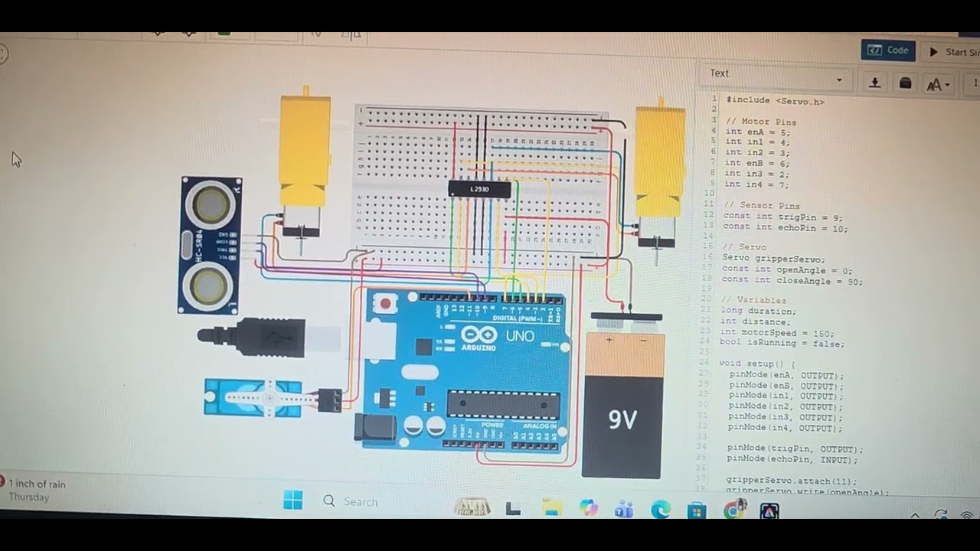Open the Copilot taskbar icon
The width and height of the screenshot is (980, 551).
pyautogui.click(x=588, y=508)
